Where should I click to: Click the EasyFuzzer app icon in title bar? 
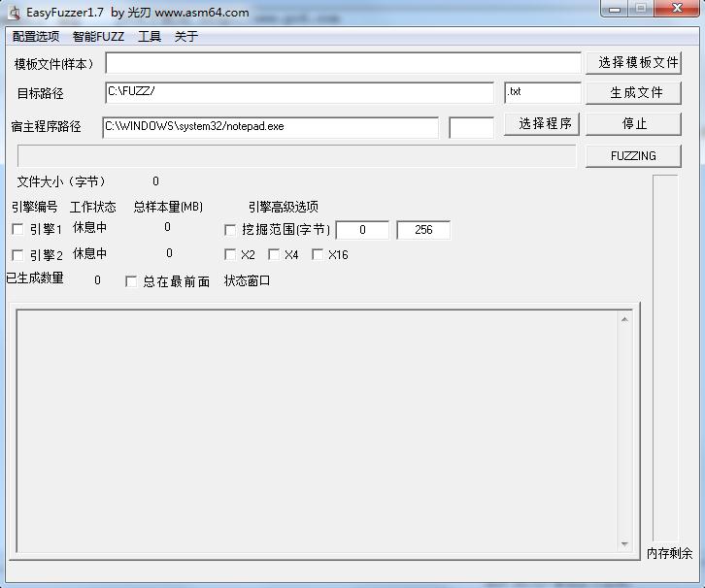15,13
